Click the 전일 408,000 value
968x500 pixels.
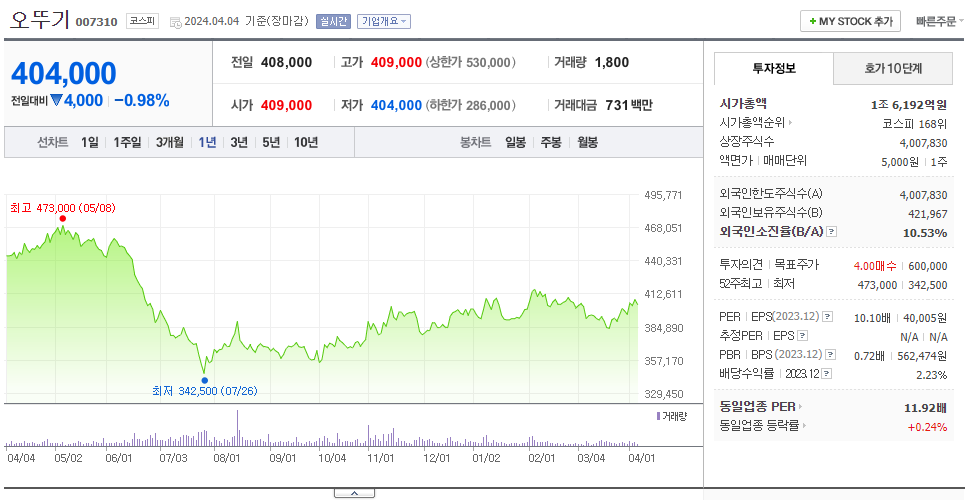286,62
